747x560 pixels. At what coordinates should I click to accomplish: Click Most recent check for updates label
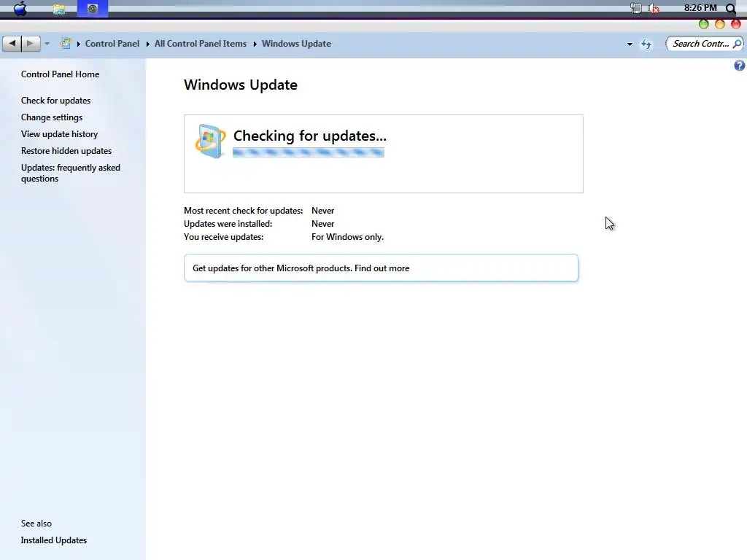pyautogui.click(x=243, y=211)
